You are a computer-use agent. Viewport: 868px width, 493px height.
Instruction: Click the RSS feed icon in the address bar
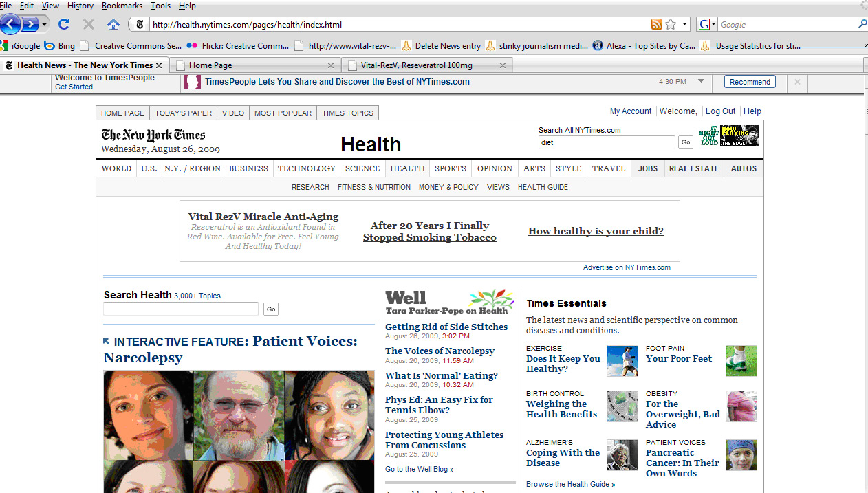click(x=657, y=25)
